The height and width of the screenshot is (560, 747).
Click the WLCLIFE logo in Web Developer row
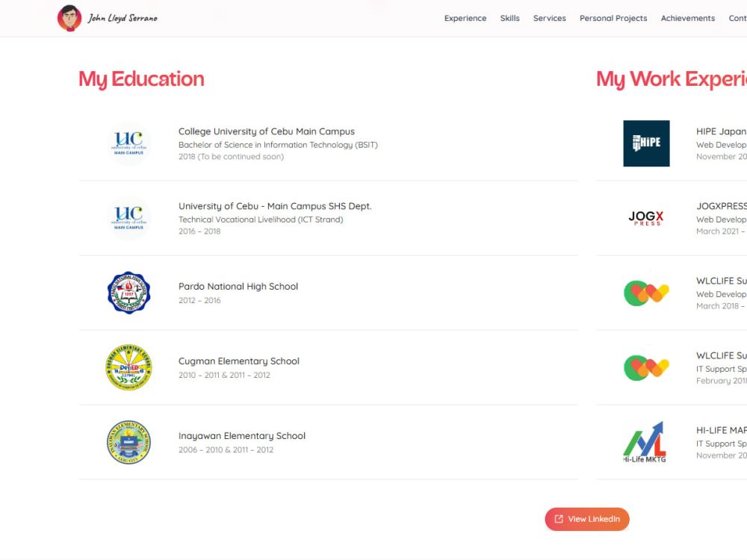(x=646, y=293)
